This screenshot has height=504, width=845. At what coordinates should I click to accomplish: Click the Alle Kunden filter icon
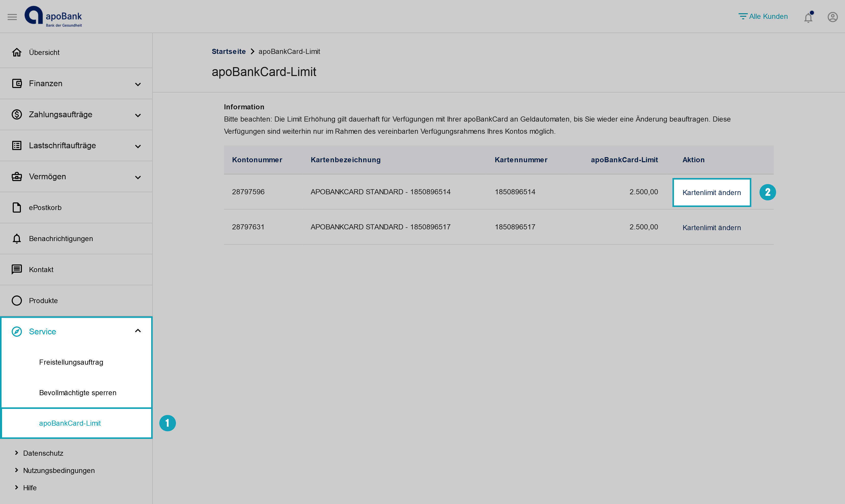click(743, 16)
